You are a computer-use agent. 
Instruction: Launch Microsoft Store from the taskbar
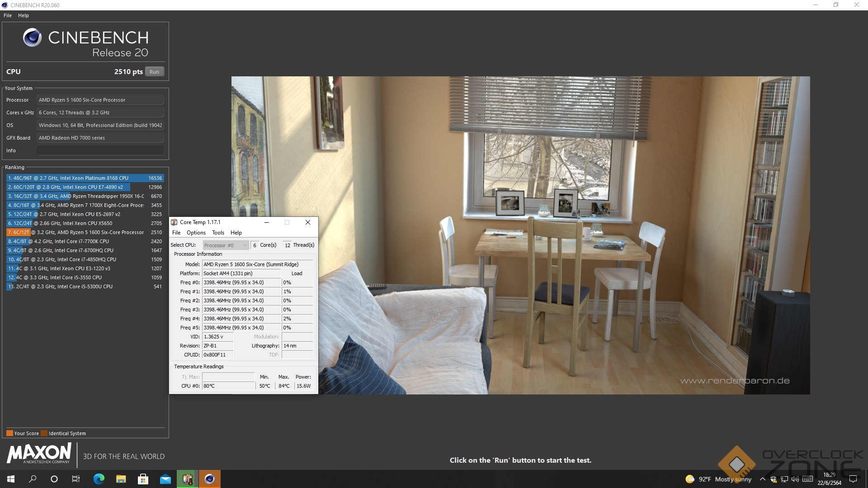[x=143, y=479]
